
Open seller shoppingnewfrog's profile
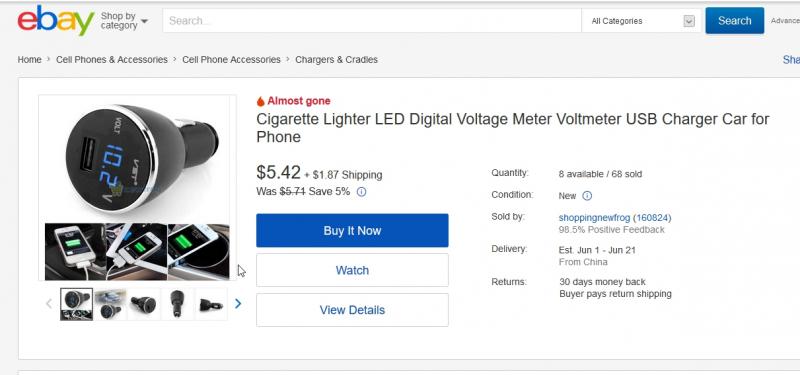tap(594, 218)
